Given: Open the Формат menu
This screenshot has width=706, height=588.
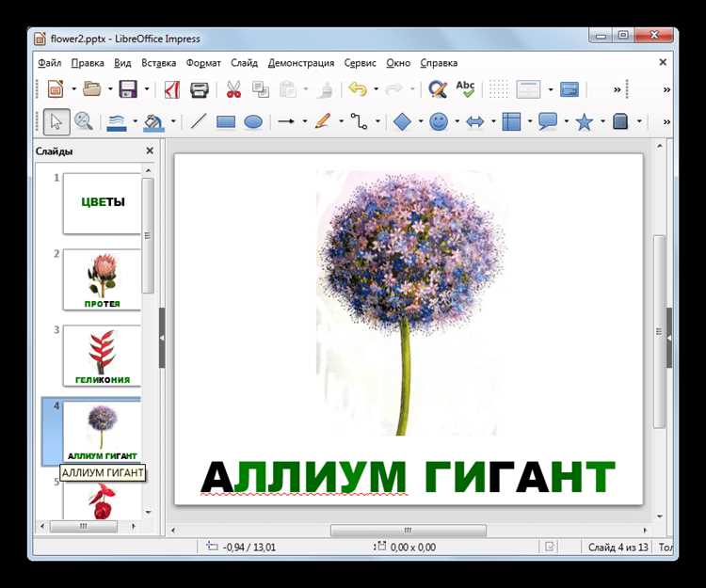Looking at the screenshot, I should point(203,63).
